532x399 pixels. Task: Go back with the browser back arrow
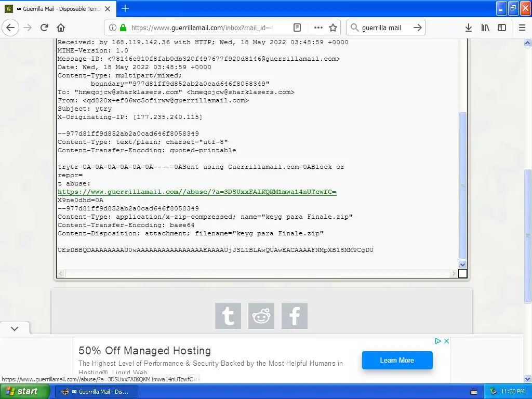coord(10,28)
